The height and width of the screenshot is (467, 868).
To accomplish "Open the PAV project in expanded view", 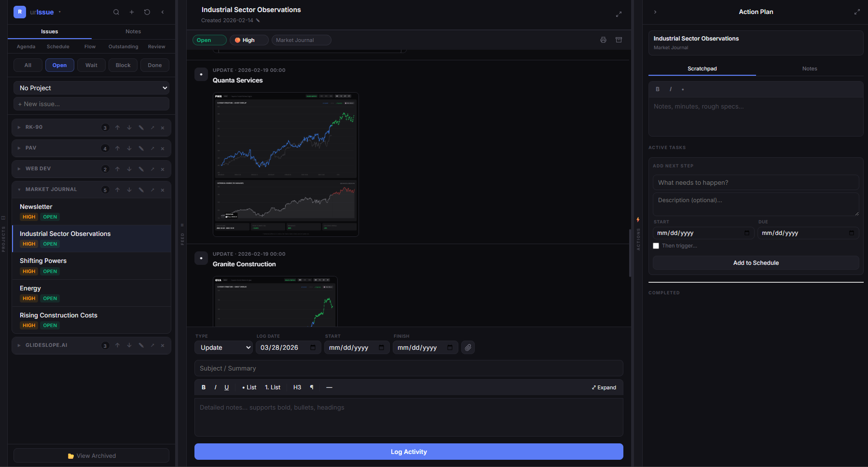I will (x=152, y=148).
